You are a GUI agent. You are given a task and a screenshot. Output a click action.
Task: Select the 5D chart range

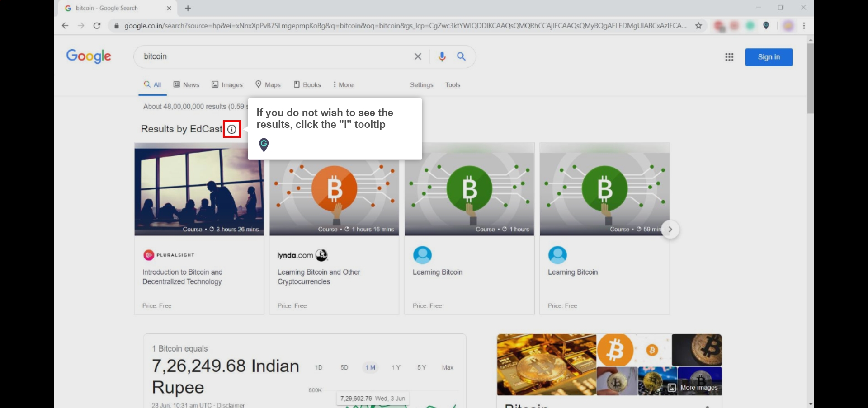tap(344, 367)
